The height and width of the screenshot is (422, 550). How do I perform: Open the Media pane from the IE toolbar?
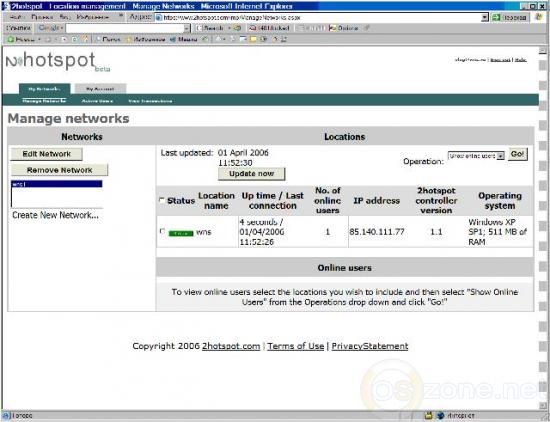[184, 39]
